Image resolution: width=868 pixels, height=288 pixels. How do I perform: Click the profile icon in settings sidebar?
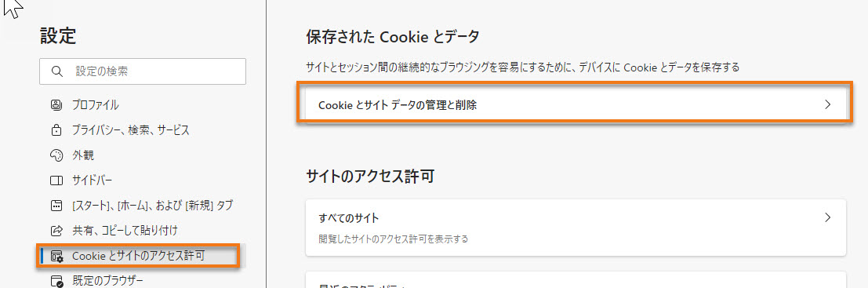(56, 104)
